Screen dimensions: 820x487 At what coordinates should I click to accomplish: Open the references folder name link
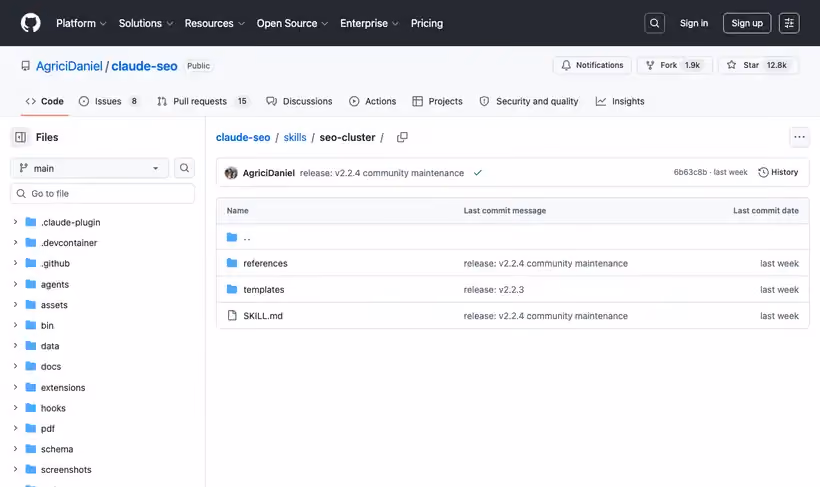[265, 263]
